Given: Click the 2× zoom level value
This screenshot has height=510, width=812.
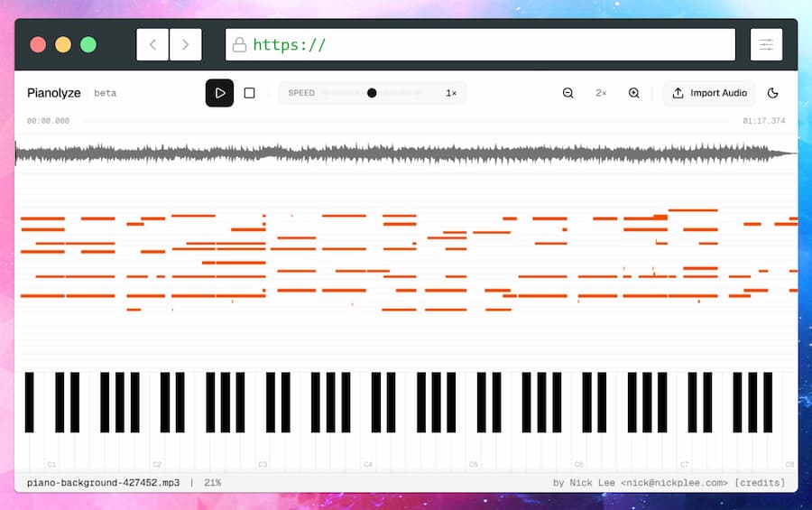Looking at the screenshot, I should (601, 93).
